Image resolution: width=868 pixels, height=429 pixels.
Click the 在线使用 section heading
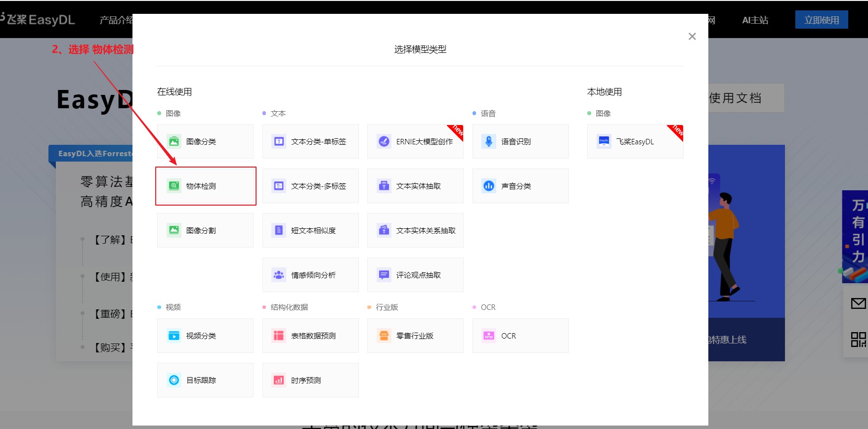pyautogui.click(x=174, y=92)
